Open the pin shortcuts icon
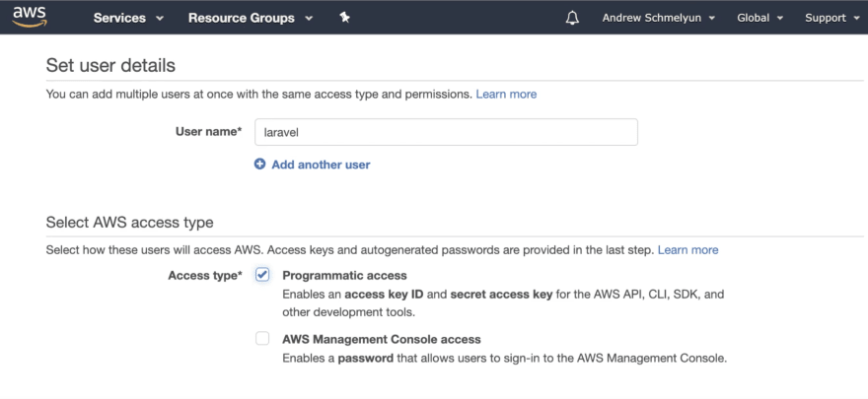This screenshot has width=868, height=399. tap(344, 18)
